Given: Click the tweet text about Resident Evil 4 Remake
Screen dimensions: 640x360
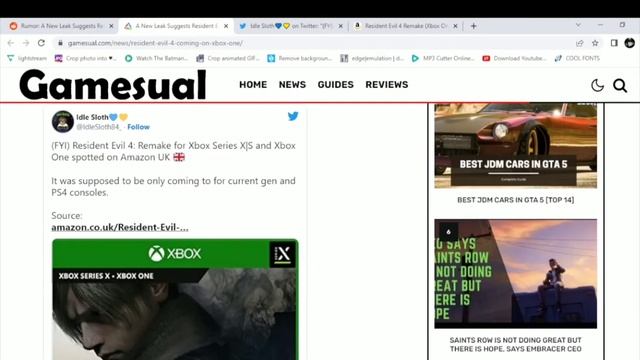Looking at the screenshot, I should [x=173, y=151].
